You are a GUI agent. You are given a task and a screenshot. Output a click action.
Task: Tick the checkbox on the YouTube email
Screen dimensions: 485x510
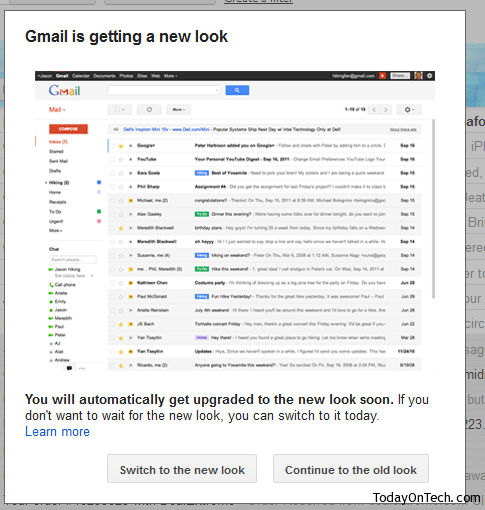click(x=112, y=159)
